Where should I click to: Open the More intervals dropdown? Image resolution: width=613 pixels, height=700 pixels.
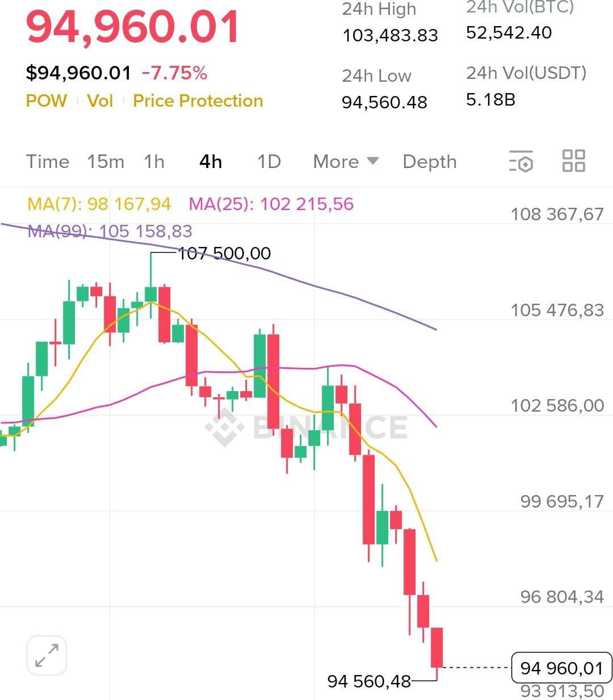pyautogui.click(x=346, y=162)
